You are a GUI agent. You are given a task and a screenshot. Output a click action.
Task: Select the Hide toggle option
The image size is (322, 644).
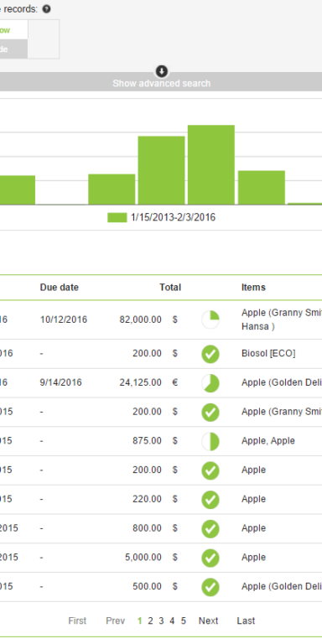[13, 49]
